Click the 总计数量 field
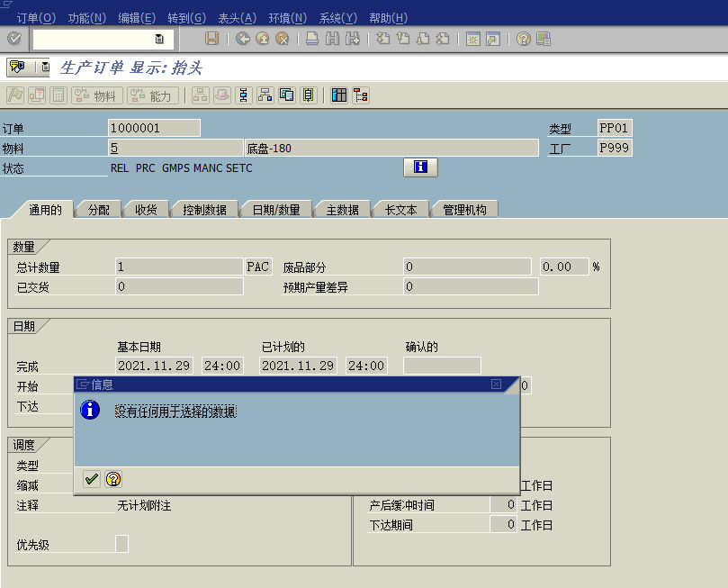Screen dimensions: 728x588 [x=179, y=267]
